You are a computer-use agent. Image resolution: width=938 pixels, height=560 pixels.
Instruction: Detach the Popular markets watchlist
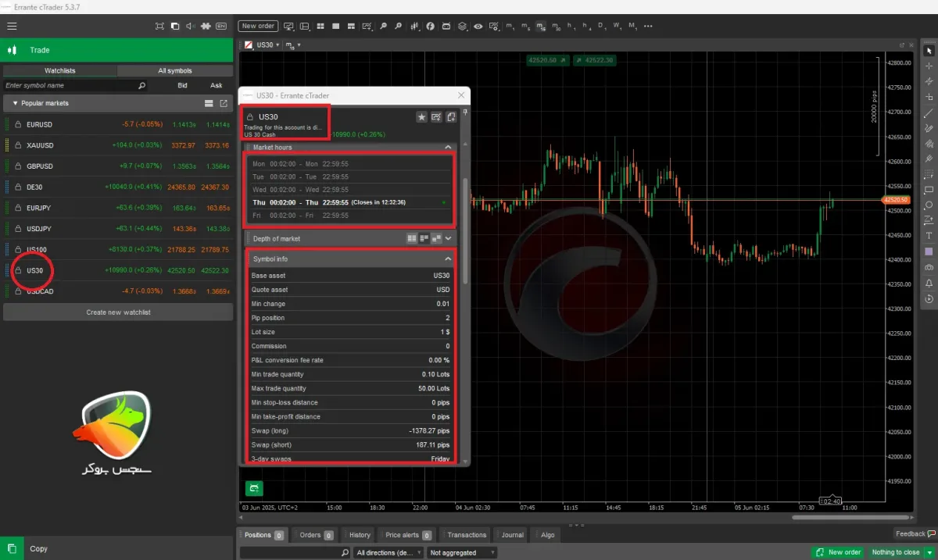[x=224, y=103]
